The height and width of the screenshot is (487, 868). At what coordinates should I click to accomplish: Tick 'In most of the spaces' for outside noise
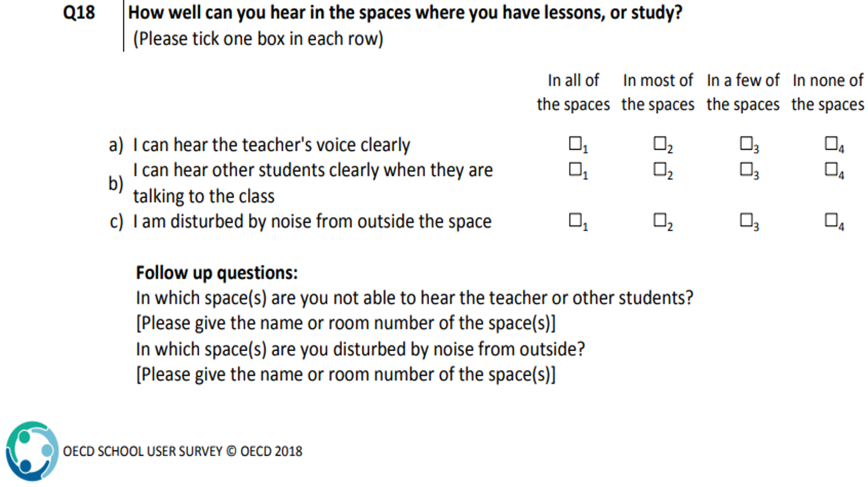[x=660, y=220]
